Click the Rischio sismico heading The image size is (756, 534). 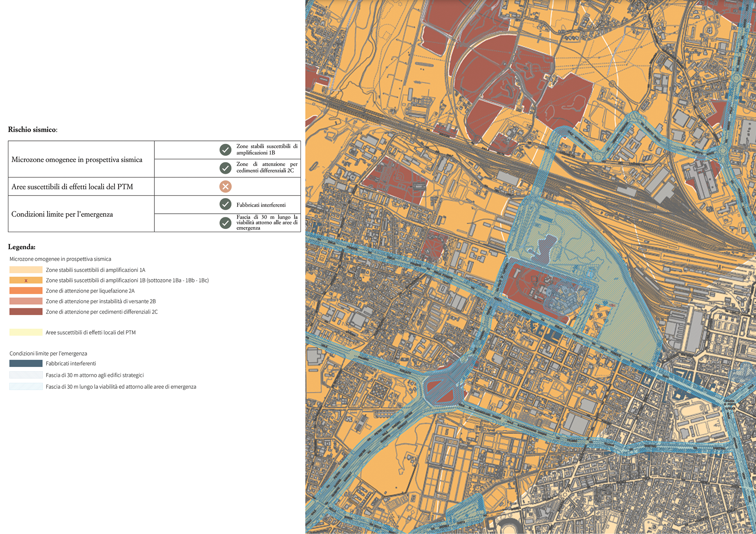point(33,129)
